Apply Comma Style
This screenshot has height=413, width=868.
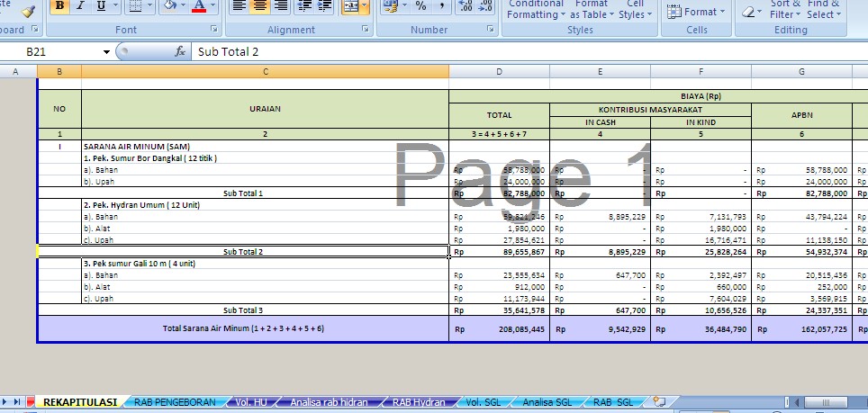[x=442, y=6]
